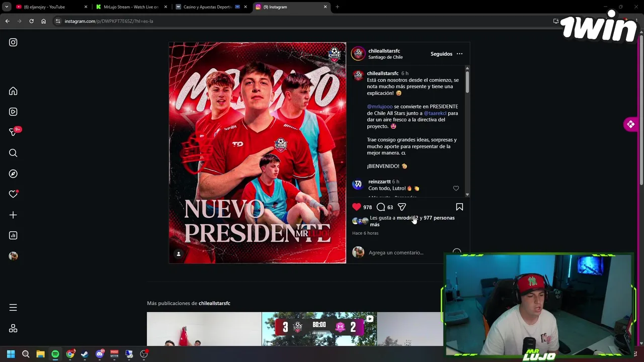Switch to the MrLujo Stream tab
Viewport: 644px width, 362px height.
coord(131,7)
